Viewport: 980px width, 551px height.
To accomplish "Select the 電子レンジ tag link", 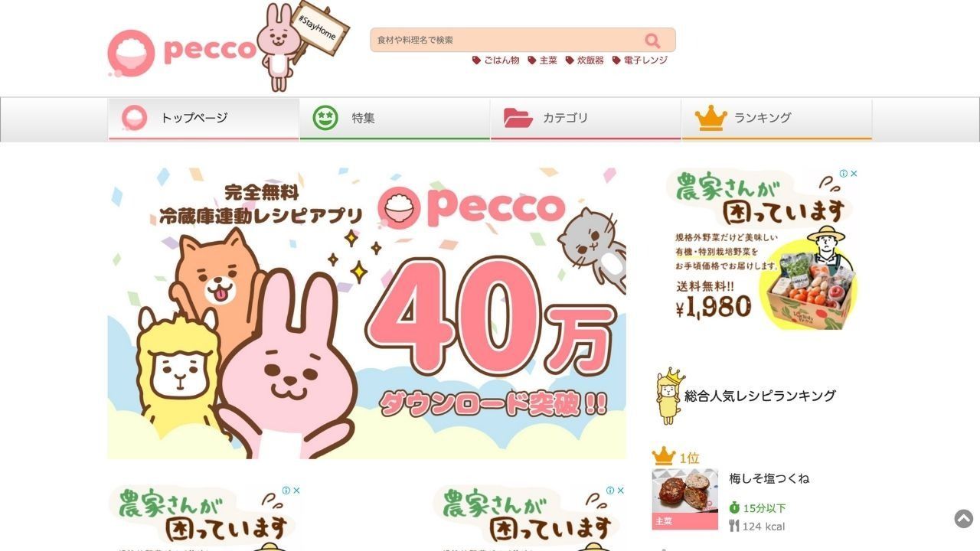I will tap(640, 60).
